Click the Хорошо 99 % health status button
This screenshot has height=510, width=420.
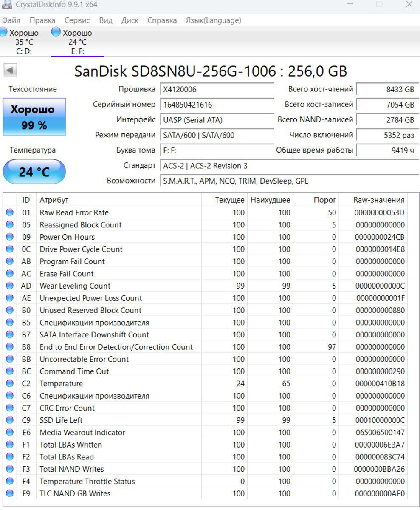[34, 117]
